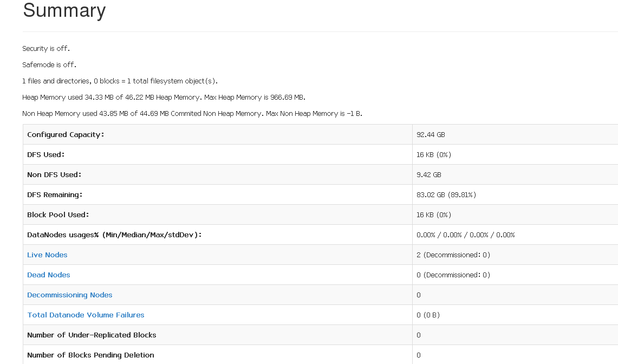Open the Live Nodes link
Image resolution: width=618 pixels, height=364 pixels.
[x=47, y=255]
